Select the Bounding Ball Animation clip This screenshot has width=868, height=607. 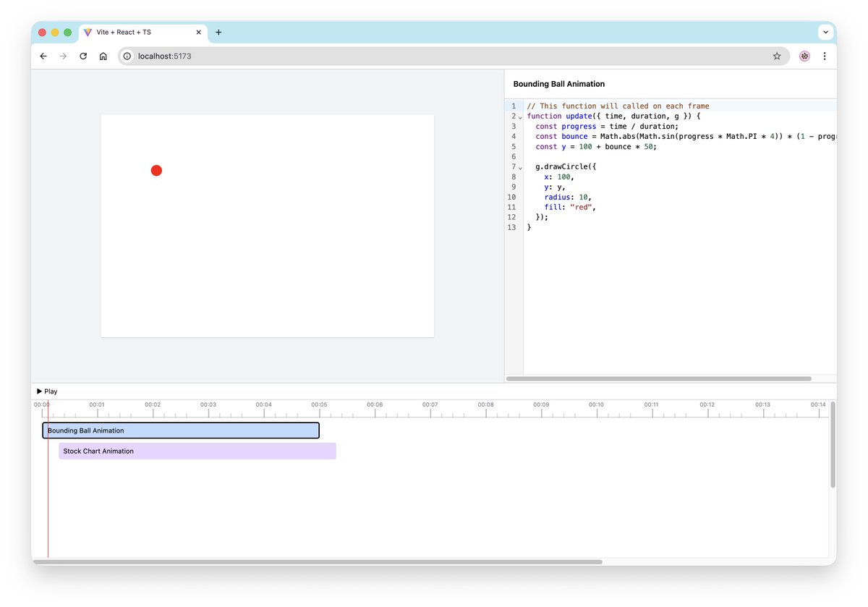[181, 430]
